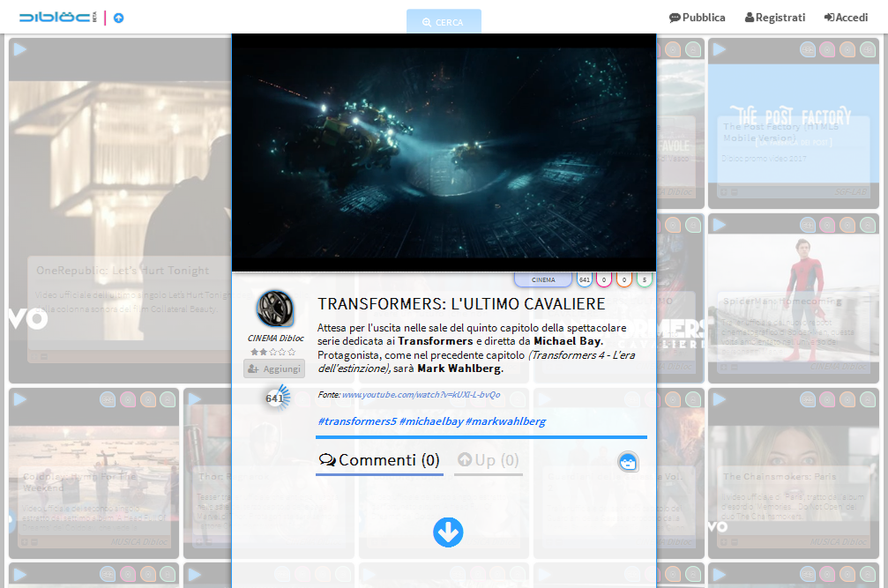
Task: Open the CINEMA Dibloc film reel avatar
Action: tap(275, 309)
